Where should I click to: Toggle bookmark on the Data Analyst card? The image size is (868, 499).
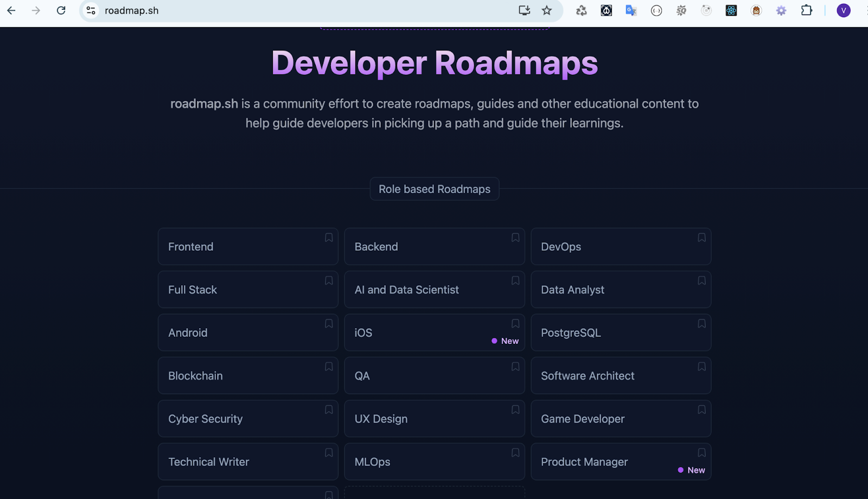(x=701, y=280)
